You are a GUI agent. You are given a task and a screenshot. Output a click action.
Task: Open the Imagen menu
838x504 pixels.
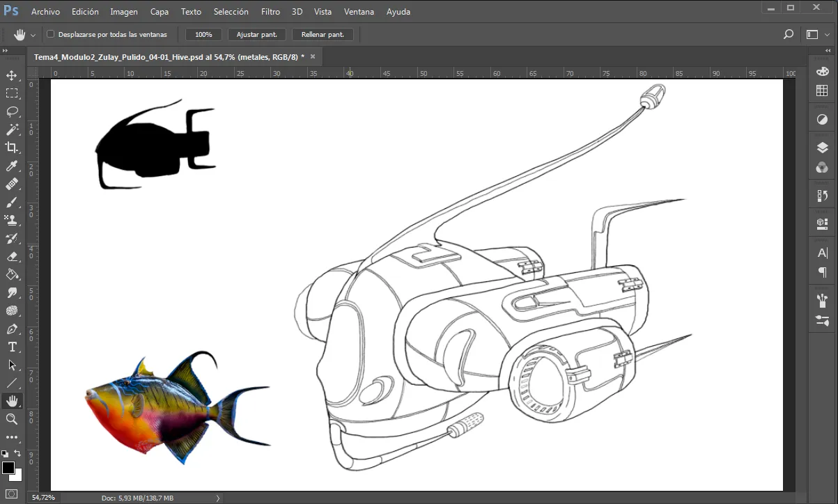124,12
